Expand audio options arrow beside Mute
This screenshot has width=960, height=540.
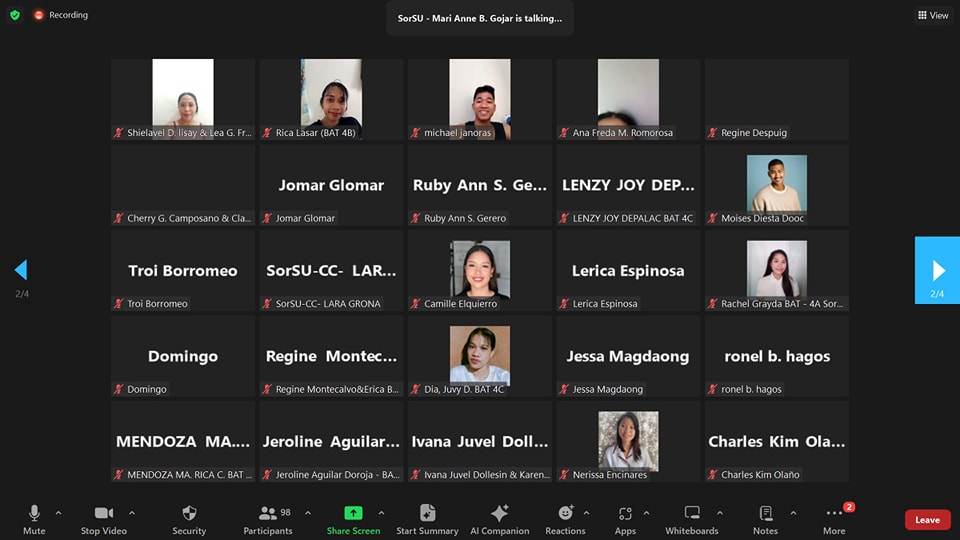58,513
